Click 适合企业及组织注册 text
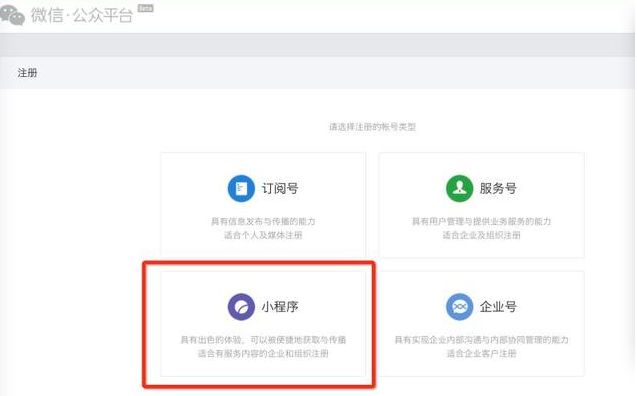Viewport: 637px width, 396px height. (x=481, y=235)
